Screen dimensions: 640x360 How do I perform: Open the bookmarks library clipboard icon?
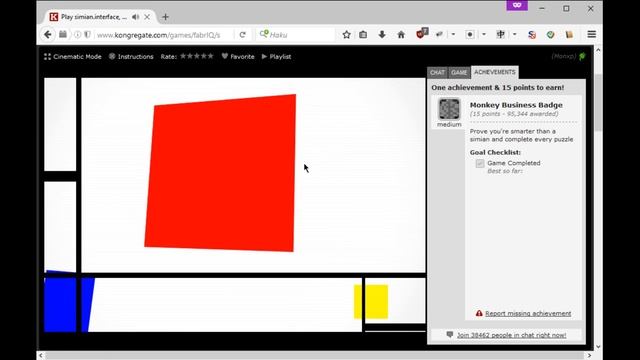363,35
